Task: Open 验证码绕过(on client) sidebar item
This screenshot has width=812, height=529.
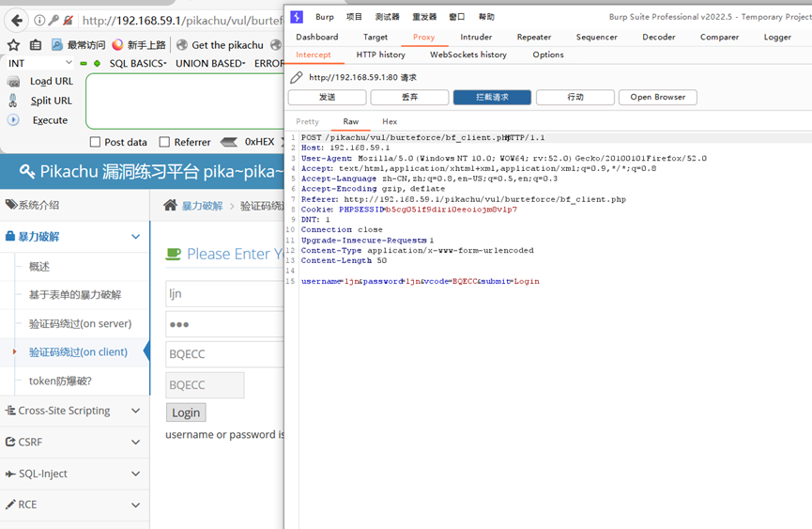Action: pos(78,352)
